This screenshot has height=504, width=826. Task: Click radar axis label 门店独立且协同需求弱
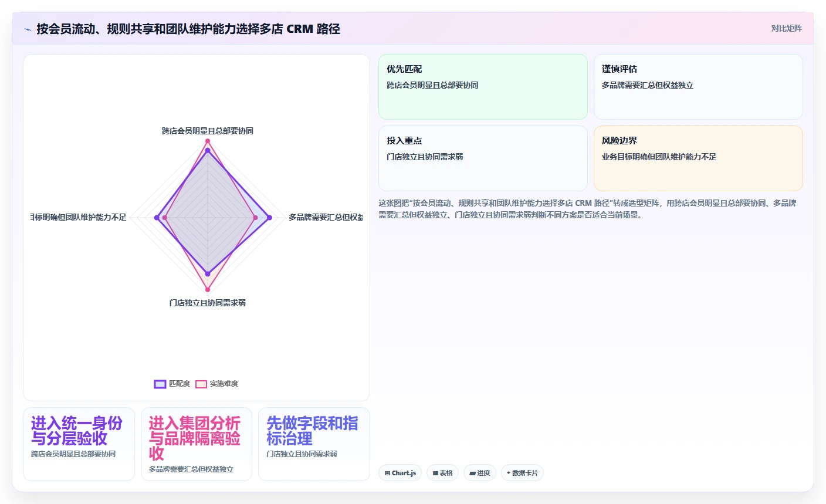(x=208, y=303)
